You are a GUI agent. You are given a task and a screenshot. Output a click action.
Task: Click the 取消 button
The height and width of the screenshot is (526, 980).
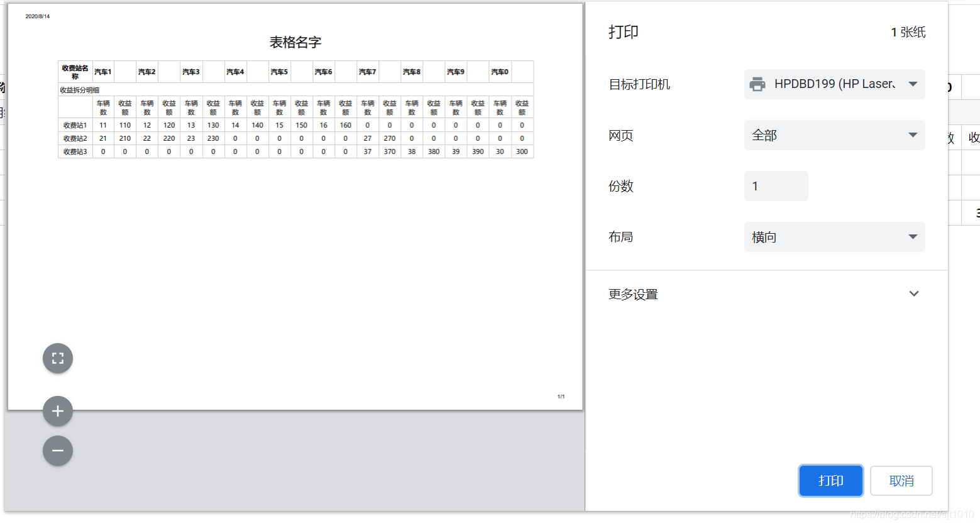click(901, 480)
